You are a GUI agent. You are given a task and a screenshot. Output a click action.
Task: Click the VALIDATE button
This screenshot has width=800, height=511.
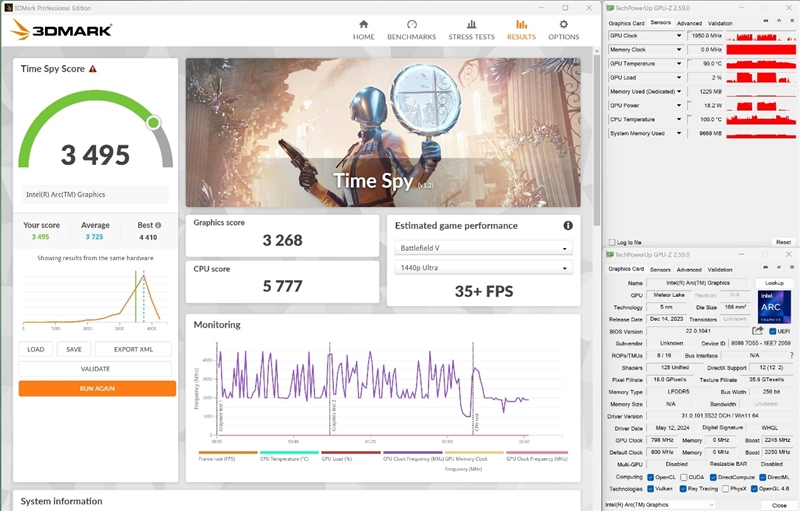point(95,369)
